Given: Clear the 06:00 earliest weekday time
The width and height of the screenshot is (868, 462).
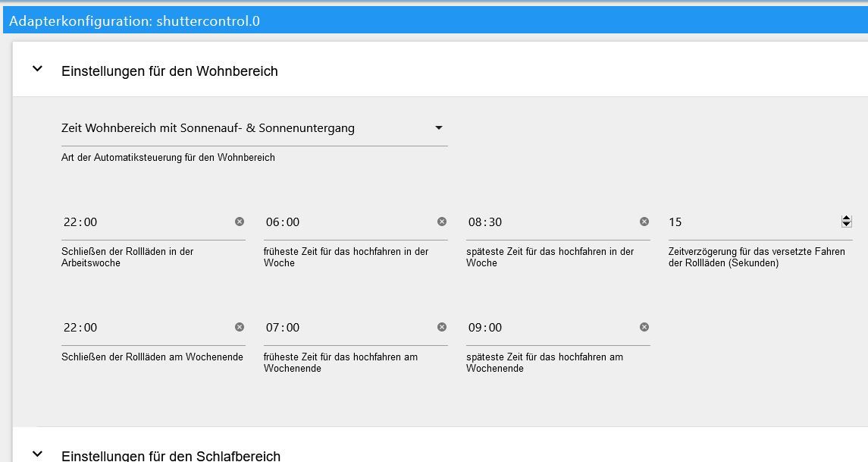Looking at the screenshot, I should pyautogui.click(x=442, y=222).
